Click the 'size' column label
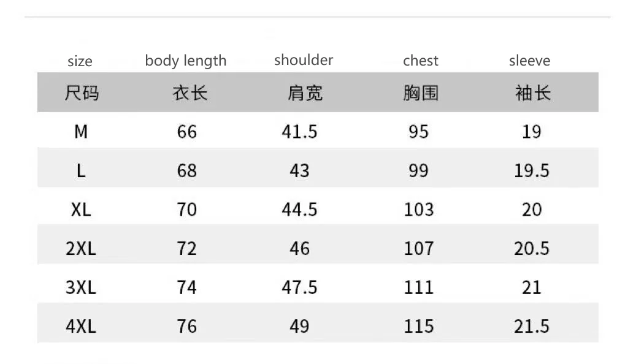The height and width of the screenshot is (364, 628). [x=80, y=61]
